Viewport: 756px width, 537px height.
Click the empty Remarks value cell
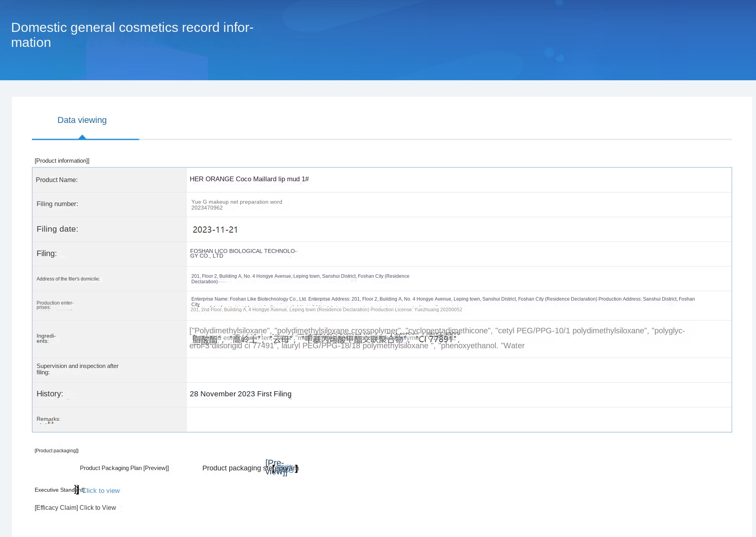point(458,419)
